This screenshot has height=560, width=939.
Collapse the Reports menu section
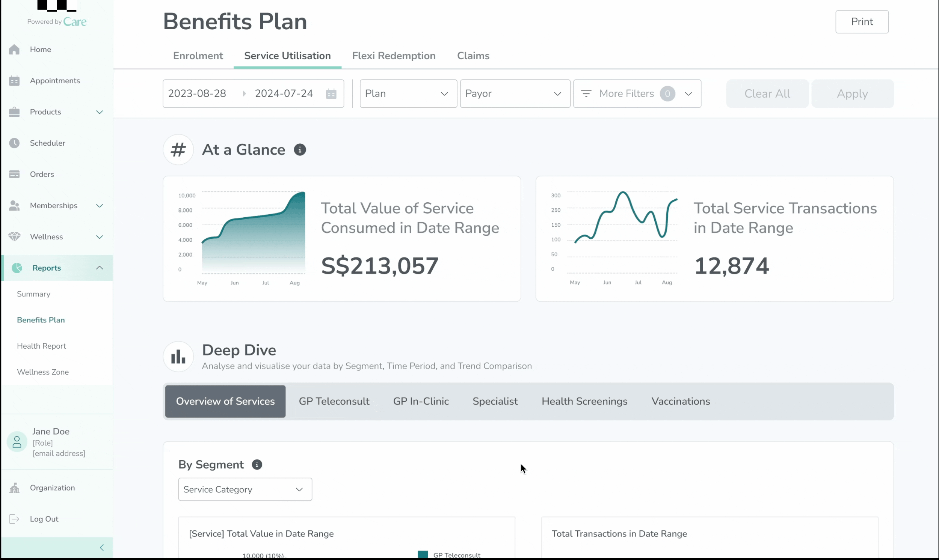(x=99, y=268)
